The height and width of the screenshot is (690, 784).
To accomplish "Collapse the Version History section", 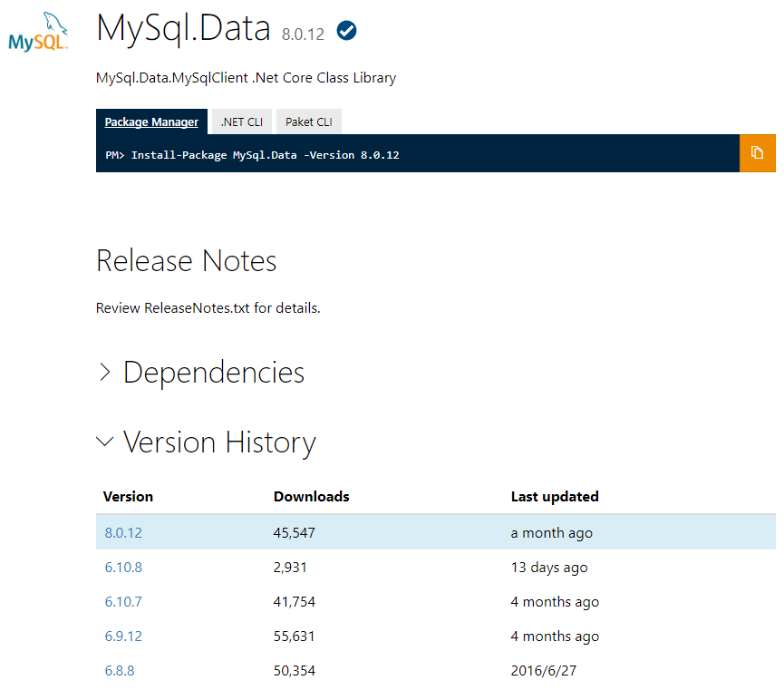I will coord(218,442).
